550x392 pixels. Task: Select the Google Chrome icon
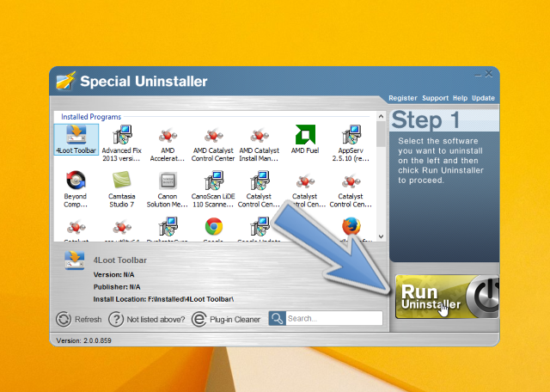coord(214,226)
